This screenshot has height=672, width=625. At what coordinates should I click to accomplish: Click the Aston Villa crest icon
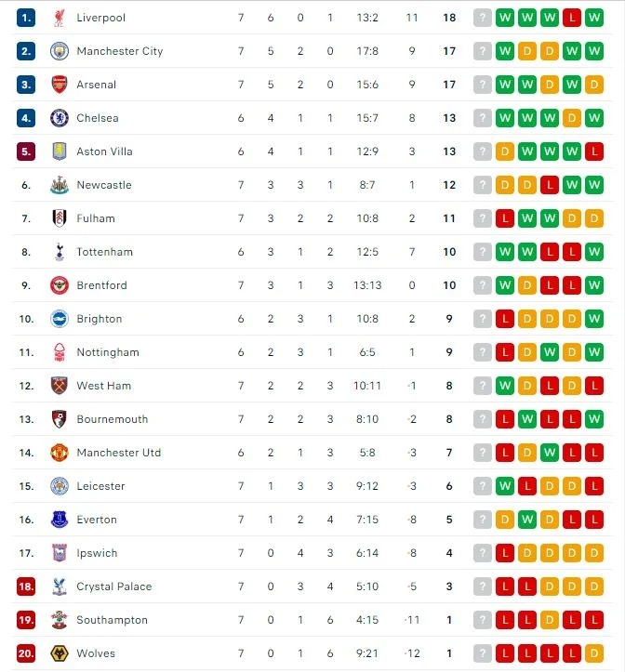(x=60, y=152)
